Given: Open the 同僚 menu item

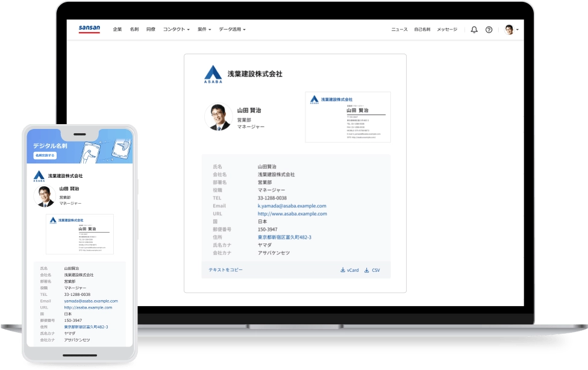Looking at the screenshot, I should [151, 30].
